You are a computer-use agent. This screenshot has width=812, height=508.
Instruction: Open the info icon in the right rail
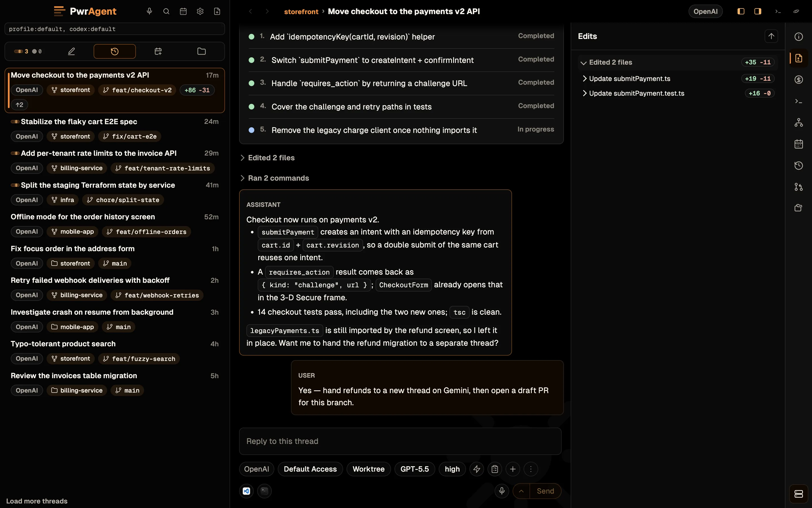click(x=798, y=37)
